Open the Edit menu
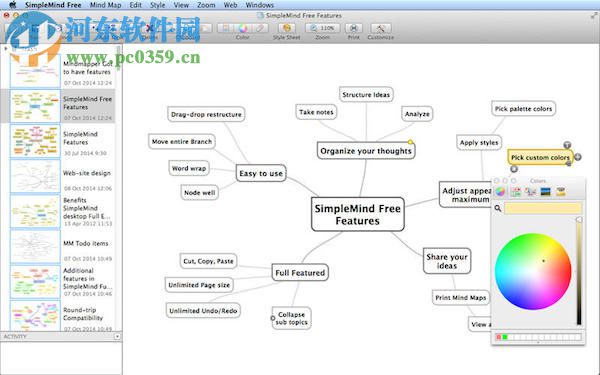 click(x=135, y=5)
